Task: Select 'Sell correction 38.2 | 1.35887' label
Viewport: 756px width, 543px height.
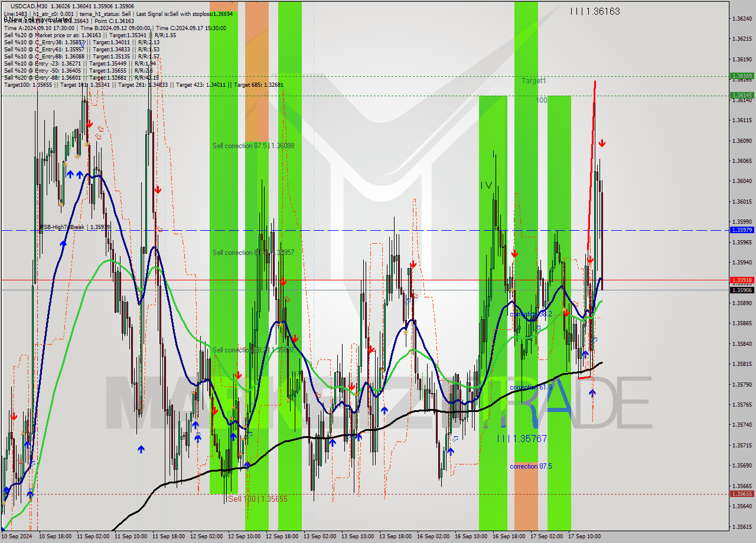Action: pos(253,350)
